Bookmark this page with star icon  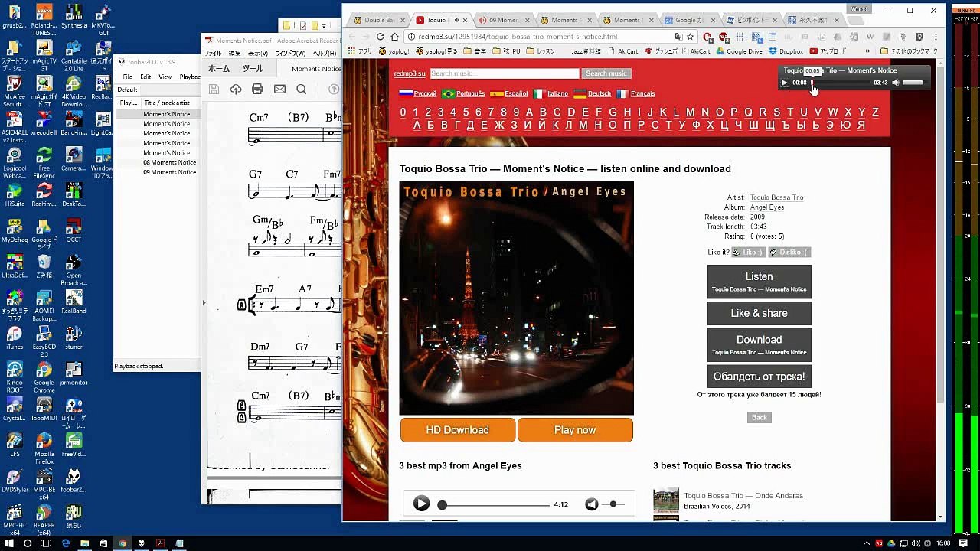(690, 37)
